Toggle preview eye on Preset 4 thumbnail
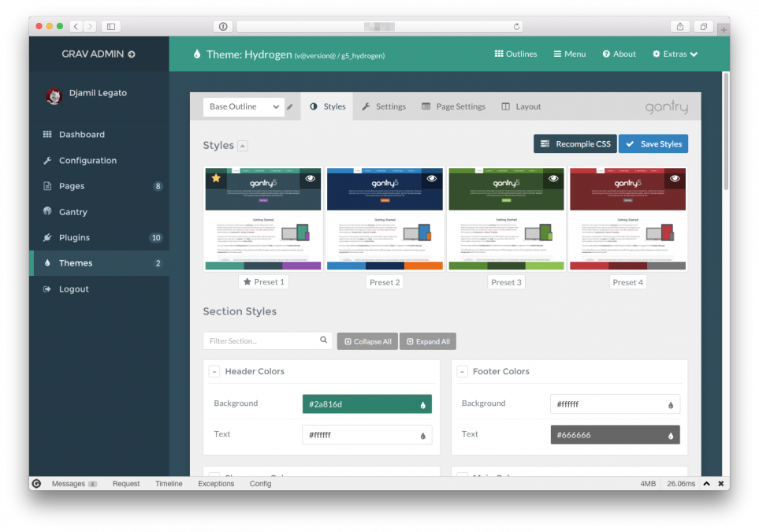Image resolution: width=759 pixels, height=532 pixels. (x=675, y=179)
